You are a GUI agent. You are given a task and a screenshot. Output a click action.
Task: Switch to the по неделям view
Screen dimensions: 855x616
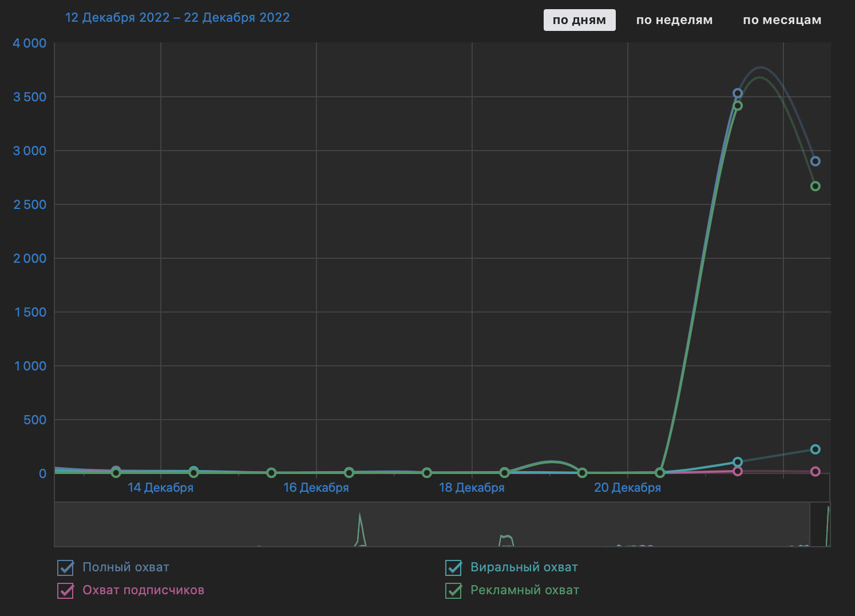click(x=674, y=20)
